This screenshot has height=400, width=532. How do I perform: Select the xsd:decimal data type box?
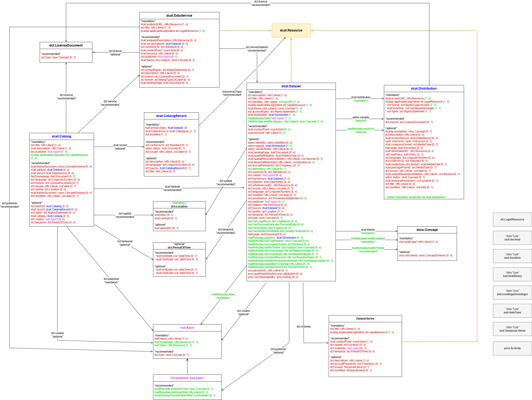(512, 238)
